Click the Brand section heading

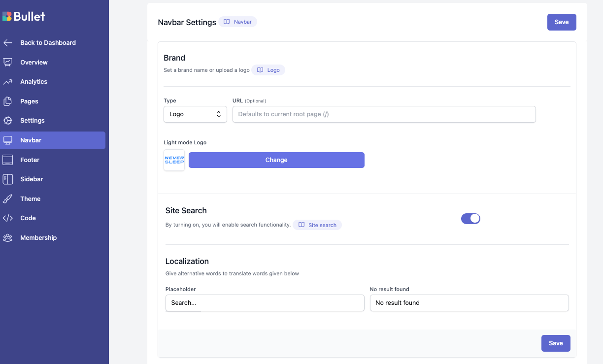[x=174, y=58]
